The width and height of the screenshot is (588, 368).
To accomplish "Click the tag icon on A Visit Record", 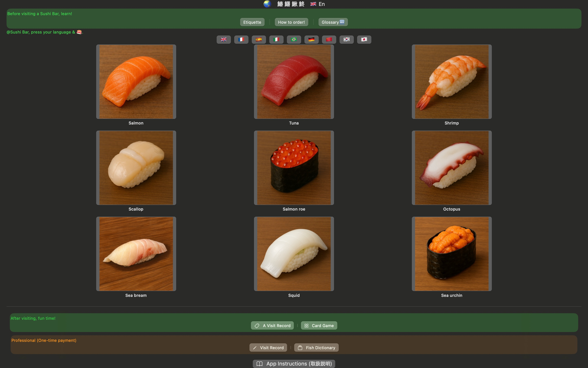I will coord(257,326).
